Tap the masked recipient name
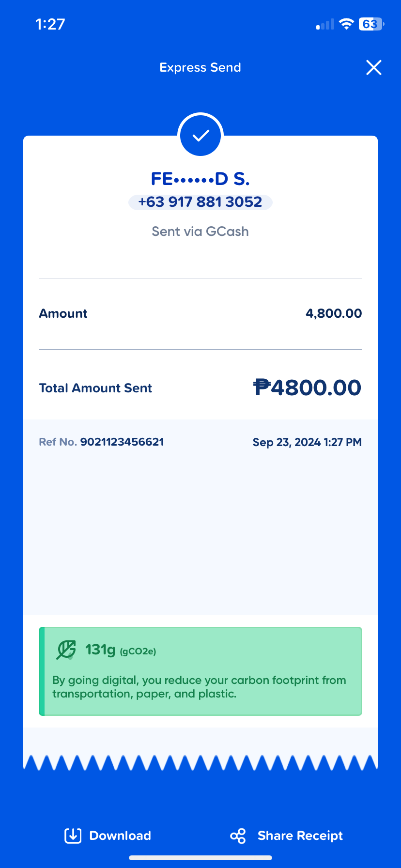This screenshot has width=401, height=868. coord(200,179)
